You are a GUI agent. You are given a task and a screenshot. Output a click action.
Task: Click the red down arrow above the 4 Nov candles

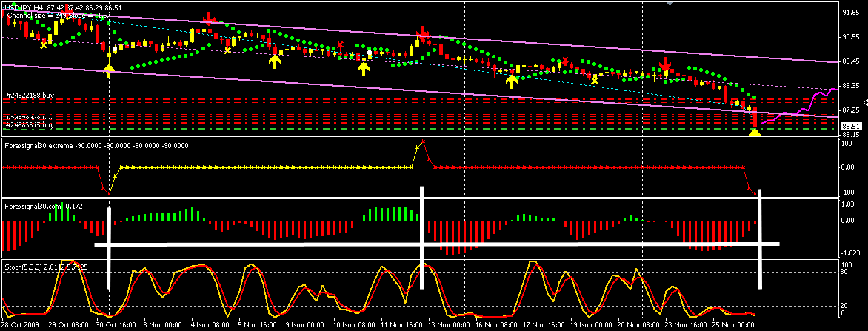click(210, 18)
